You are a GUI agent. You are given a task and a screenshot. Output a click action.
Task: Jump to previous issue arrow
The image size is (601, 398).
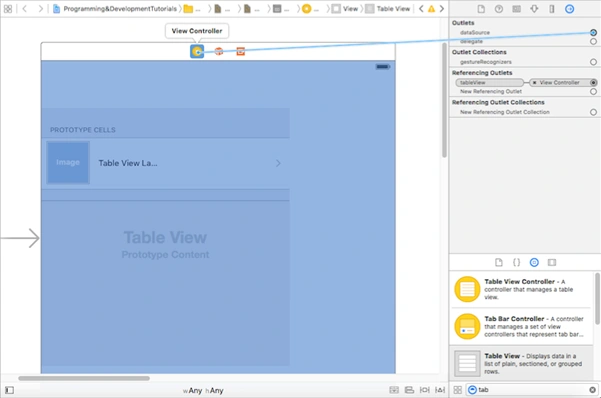point(421,8)
